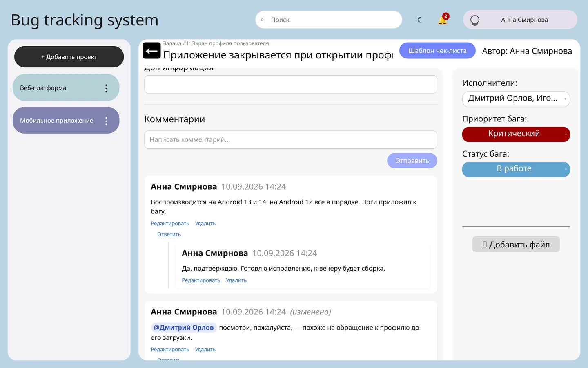Expand the Исполнители dropdown
Screen dimensions: 588x368
[516, 99]
